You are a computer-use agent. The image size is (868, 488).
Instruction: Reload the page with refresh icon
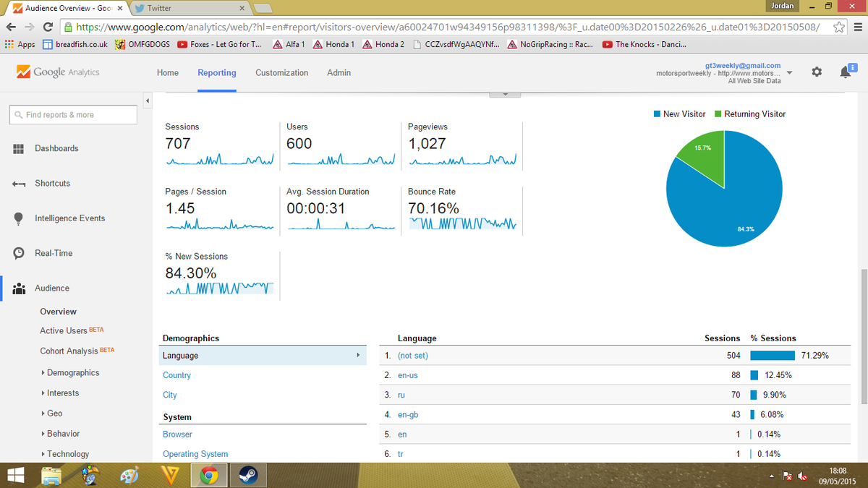(x=48, y=27)
